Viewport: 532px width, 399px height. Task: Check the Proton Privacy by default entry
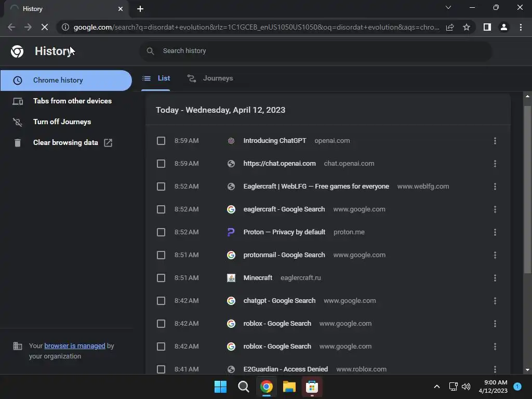pyautogui.click(x=161, y=232)
